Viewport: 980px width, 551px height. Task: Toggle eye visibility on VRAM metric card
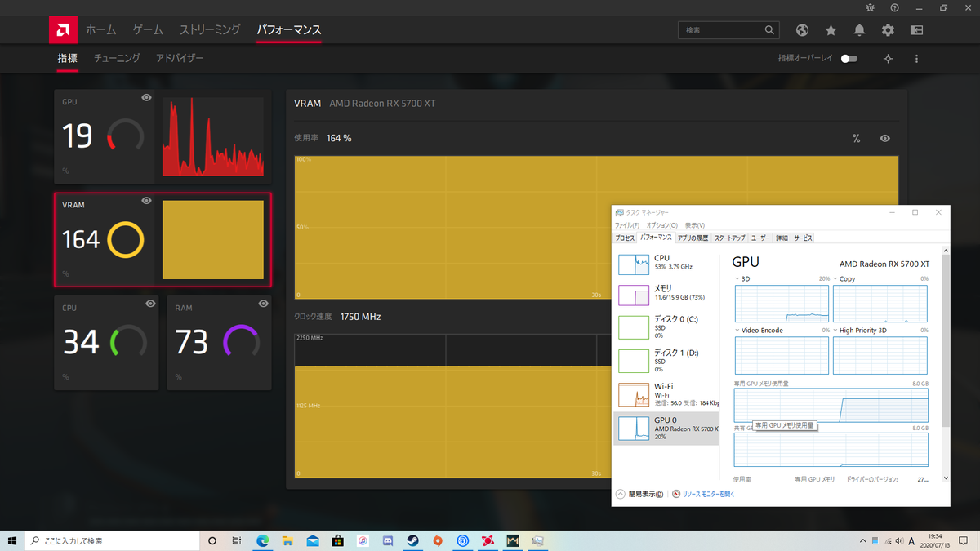[x=146, y=201]
